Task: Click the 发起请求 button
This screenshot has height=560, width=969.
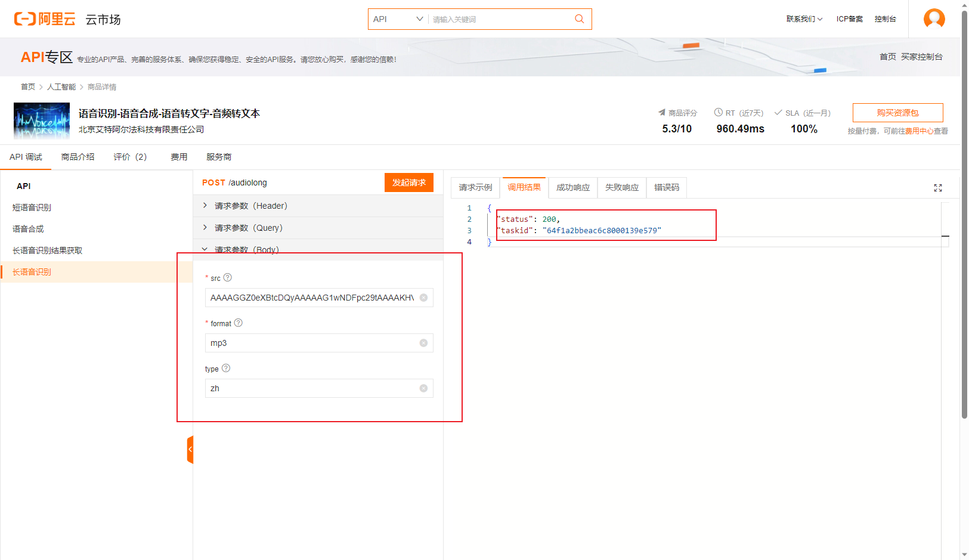Action: [x=409, y=182]
